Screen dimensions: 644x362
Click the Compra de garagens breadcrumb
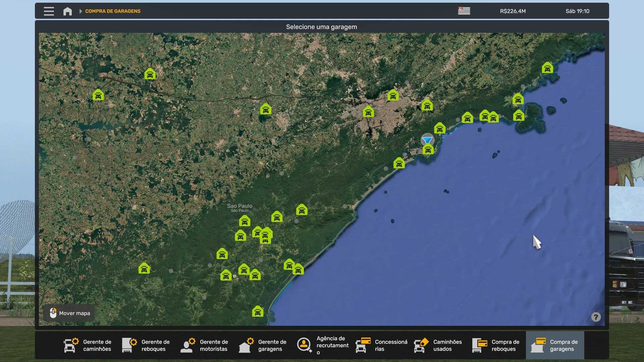(113, 11)
